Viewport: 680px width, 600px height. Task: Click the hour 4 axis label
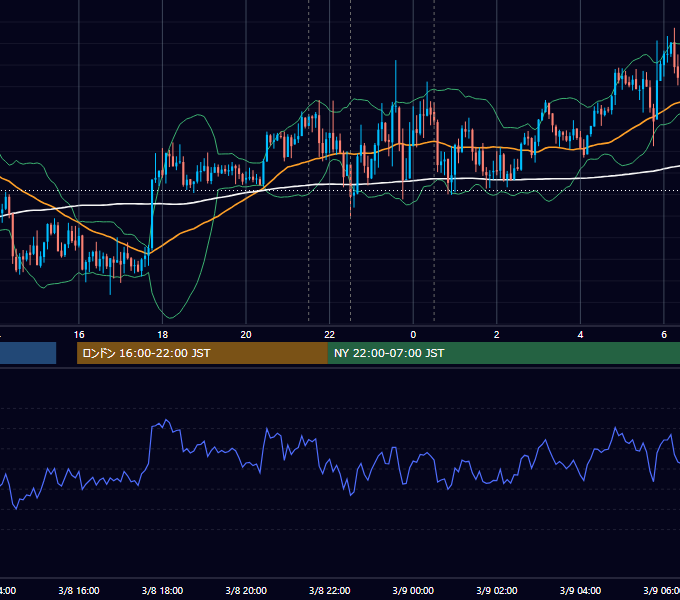(580, 335)
